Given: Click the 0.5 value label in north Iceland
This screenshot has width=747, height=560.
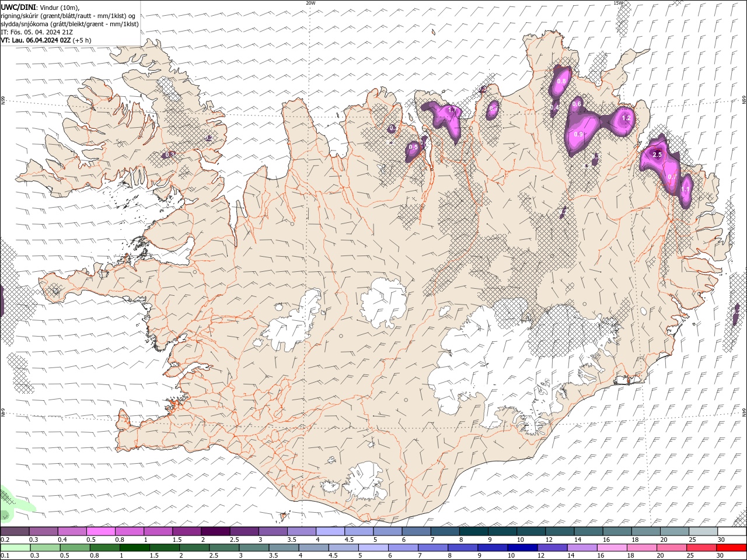Looking at the screenshot, I should pos(413,147).
